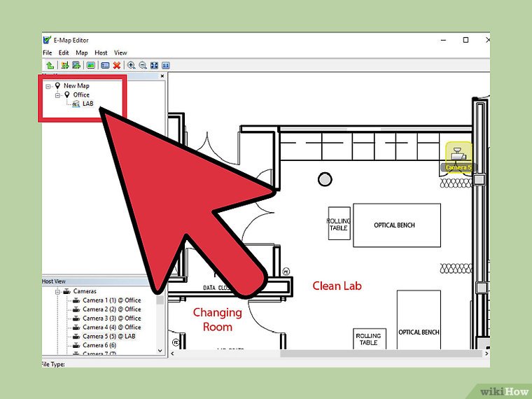Click Host View scrollbar down arrow
The width and height of the screenshot is (532, 399).
160,351
